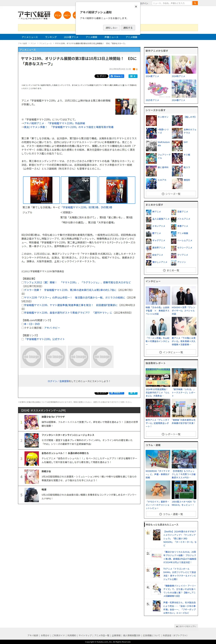This screenshot has width=216, height=644.
Task: Open the ドラゴンボールDAIMA ranked news link
Action: 180,574
